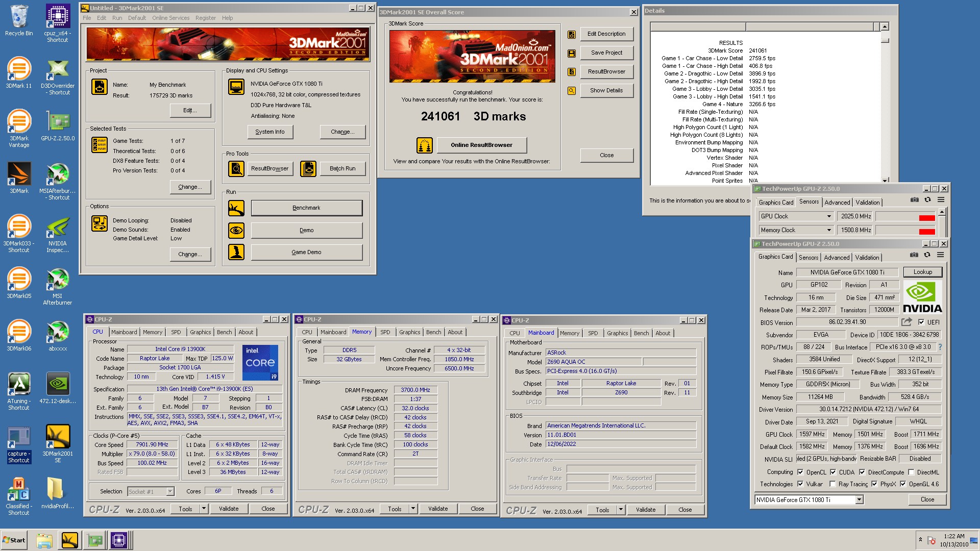This screenshot has height=551, width=980.
Task: Open the File menu in 3DMark2001 SE
Action: pos(87,18)
